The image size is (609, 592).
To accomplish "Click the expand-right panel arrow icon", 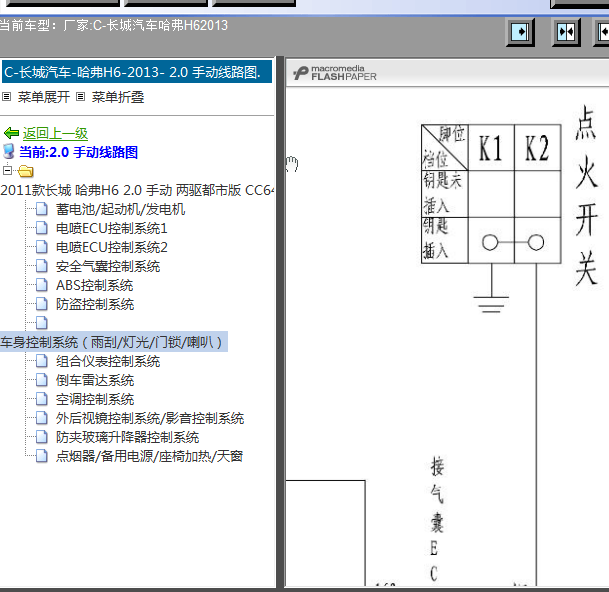I will [x=520, y=32].
